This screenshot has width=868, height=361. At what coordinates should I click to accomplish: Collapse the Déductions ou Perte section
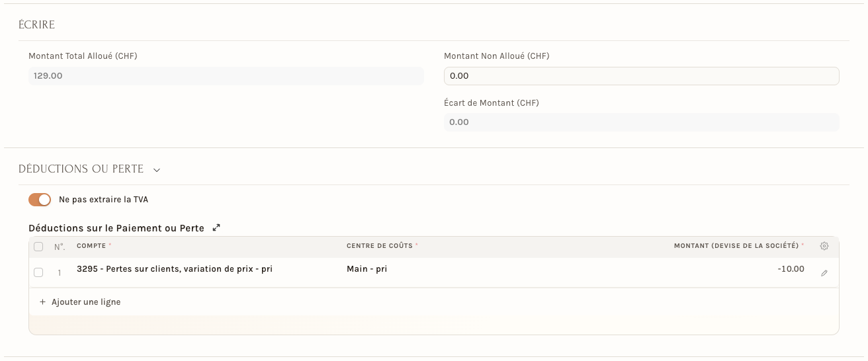click(157, 170)
